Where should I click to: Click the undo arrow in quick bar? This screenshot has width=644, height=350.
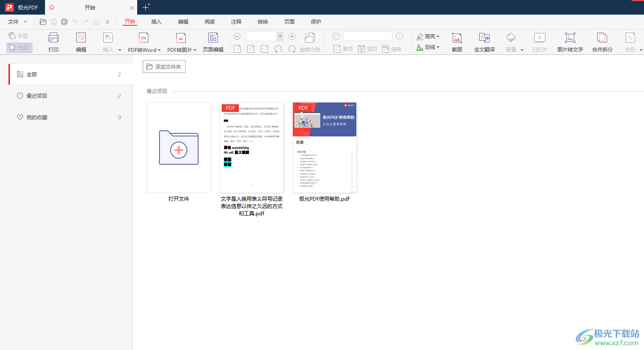click(x=75, y=22)
